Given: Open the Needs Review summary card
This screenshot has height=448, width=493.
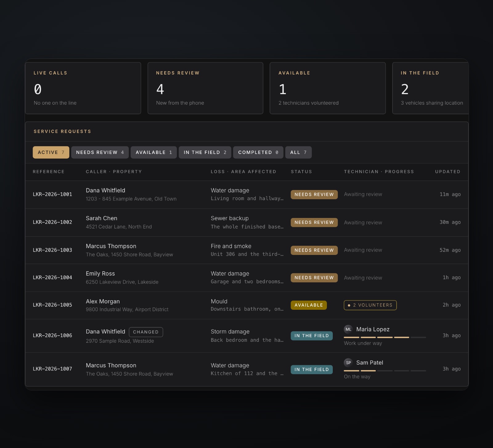Looking at the screenshot, I should [x=205, y=88].
